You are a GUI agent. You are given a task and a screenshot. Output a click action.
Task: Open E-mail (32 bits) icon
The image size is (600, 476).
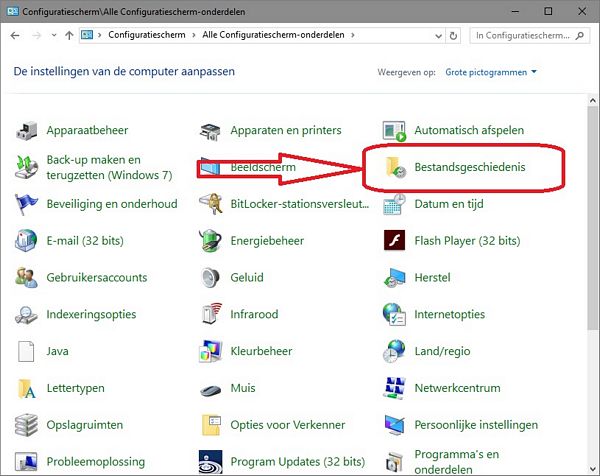26,241
